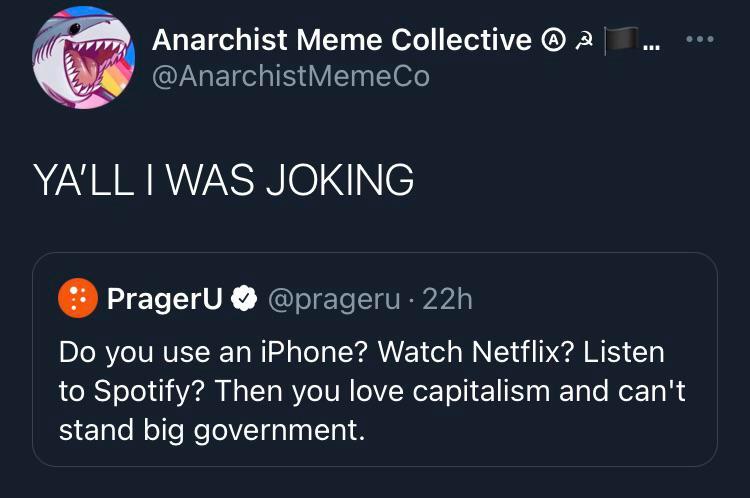The width and height of the screenshot is (750, 498).
Task: Click PragerU's verified badge
Action: coord(243,298)
